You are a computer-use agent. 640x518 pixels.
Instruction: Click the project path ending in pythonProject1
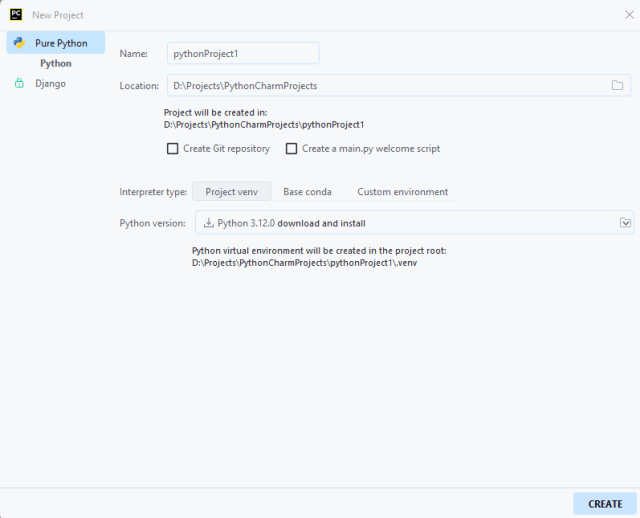click(264, 124)
